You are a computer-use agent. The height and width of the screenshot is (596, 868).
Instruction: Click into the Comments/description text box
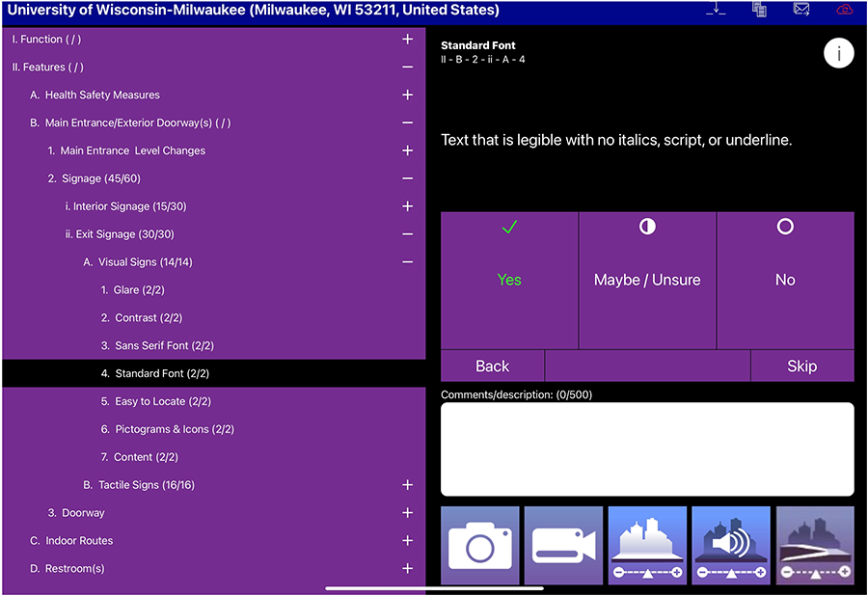click(x=647, y=449)
